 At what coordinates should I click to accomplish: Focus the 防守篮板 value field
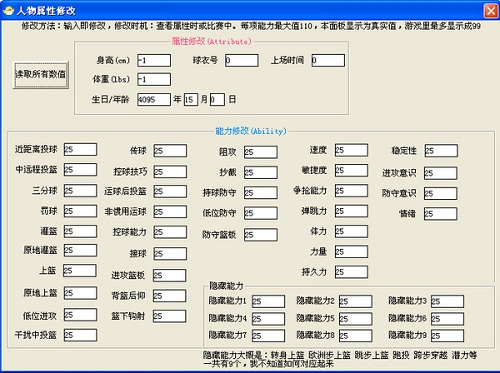260,235
